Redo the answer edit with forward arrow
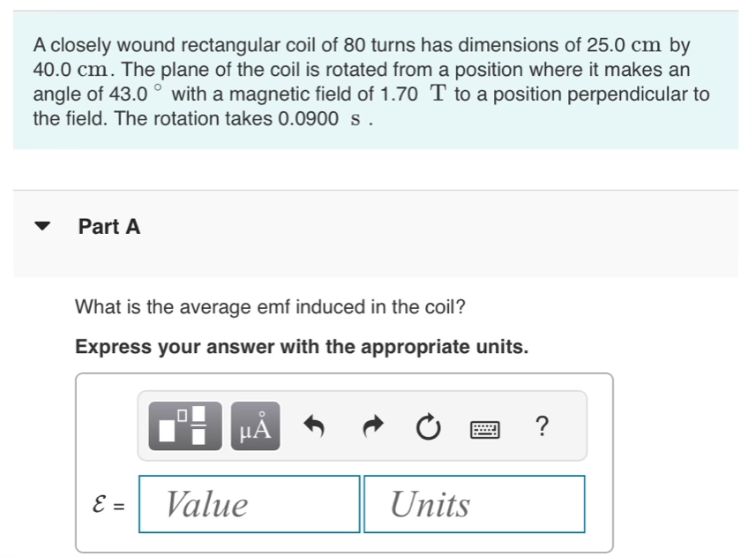The height and width of the screenshot is (557, 756). click(x=372, y=426)
